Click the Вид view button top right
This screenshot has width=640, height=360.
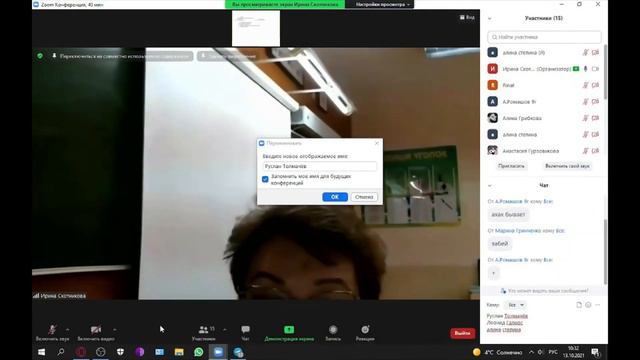coord(467,18)
